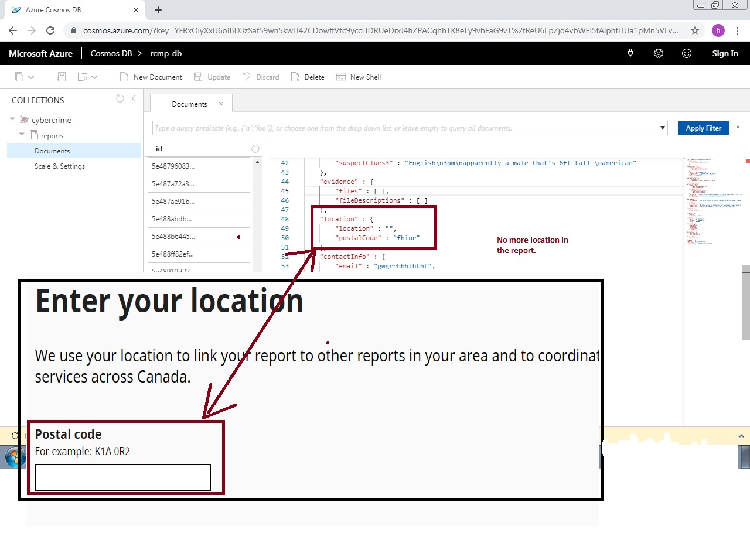Create a New Document
The height and width of the screenshot is (560, 750).
tap(151, 77)
